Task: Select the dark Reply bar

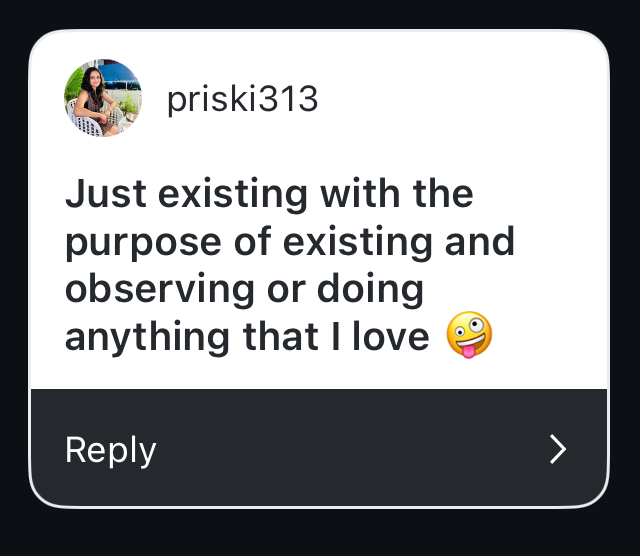Action: point(320,450)
